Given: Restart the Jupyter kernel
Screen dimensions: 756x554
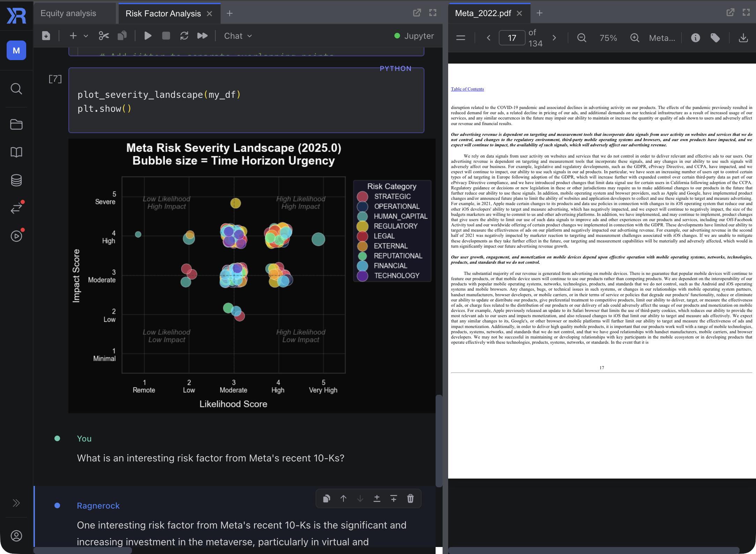Looking at the screenshot, I should click(184, 36).
